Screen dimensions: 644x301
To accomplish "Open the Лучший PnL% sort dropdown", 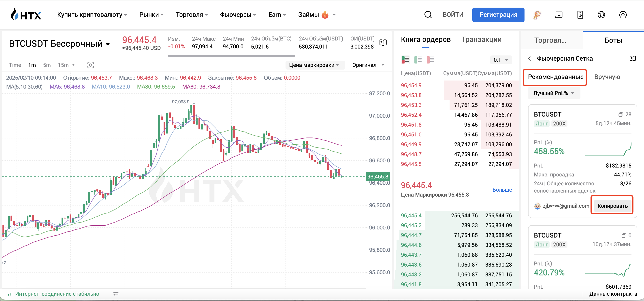I will tap(554, 93).
